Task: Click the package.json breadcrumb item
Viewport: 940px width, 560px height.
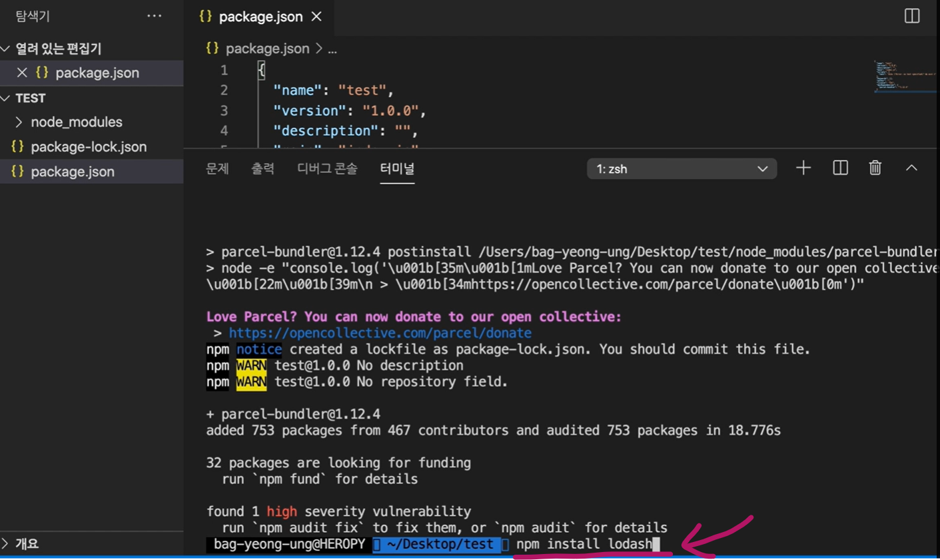Action: tap(267, 49)
